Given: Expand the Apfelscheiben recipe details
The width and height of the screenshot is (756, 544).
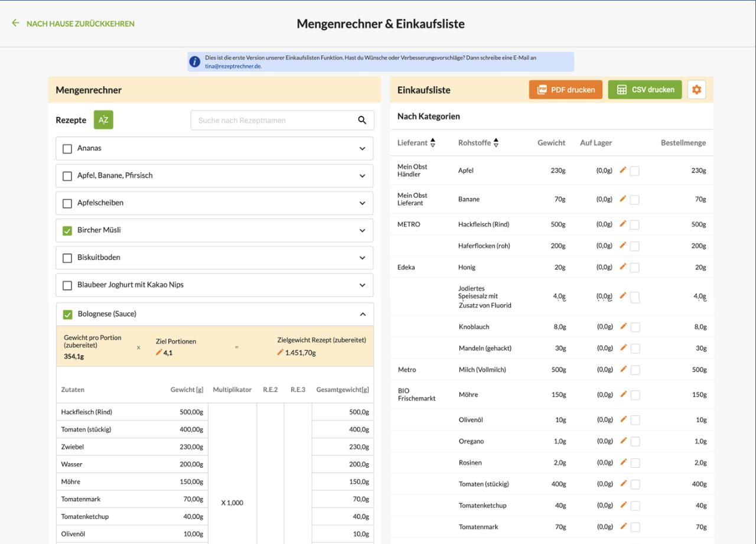Looking at the screenshot, I should click(x=362, y=203).
